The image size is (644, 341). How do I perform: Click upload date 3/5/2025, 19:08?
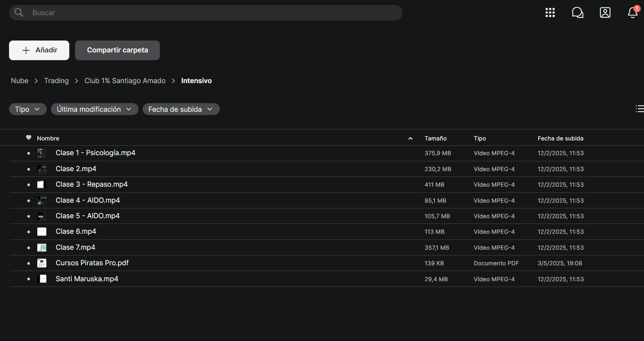pyautogui.click(x=560, y=263)
